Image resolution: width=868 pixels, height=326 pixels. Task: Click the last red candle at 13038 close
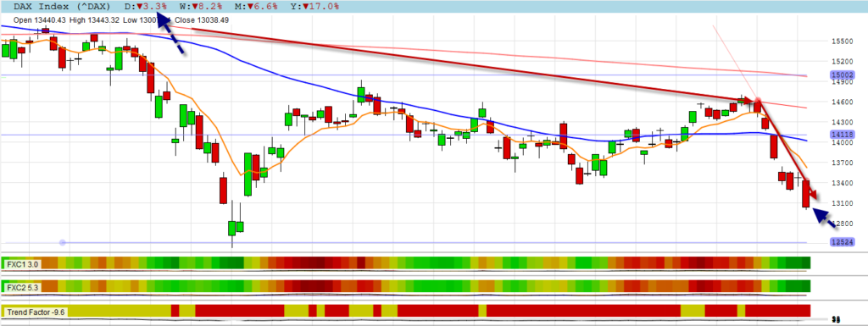point(806,194)
